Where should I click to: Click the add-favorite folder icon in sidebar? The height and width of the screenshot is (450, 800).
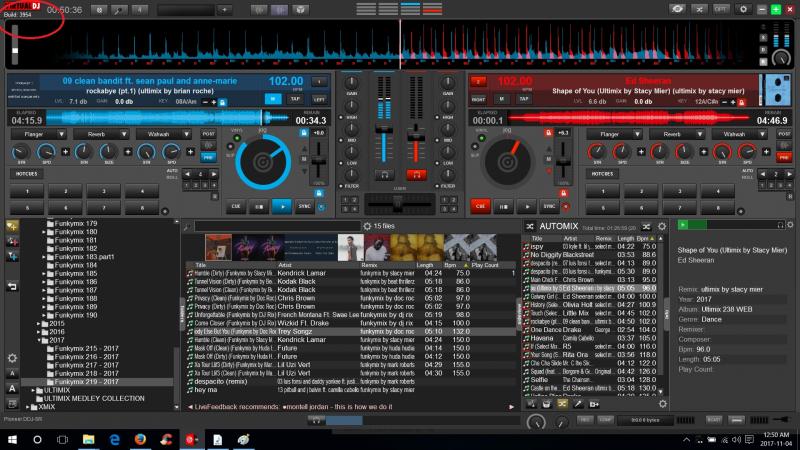coord(12,226)
